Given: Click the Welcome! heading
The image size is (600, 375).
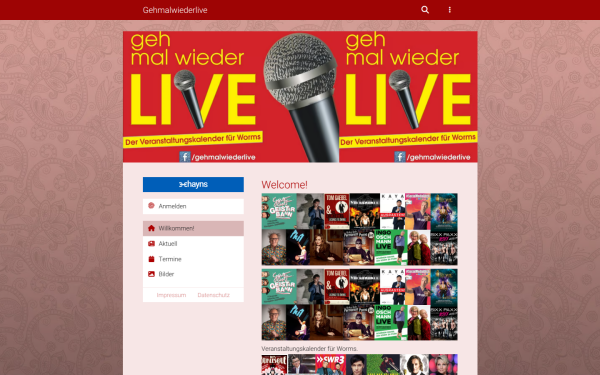Looking at the screenshot, I should (284, 185).
